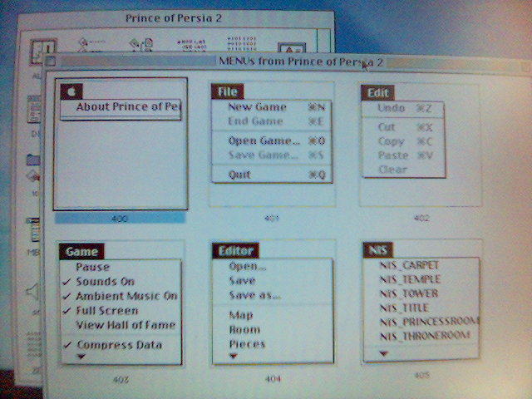Select the highlighted 400 resource ID label
532x399 pixels.
click(x=120, y=218)
